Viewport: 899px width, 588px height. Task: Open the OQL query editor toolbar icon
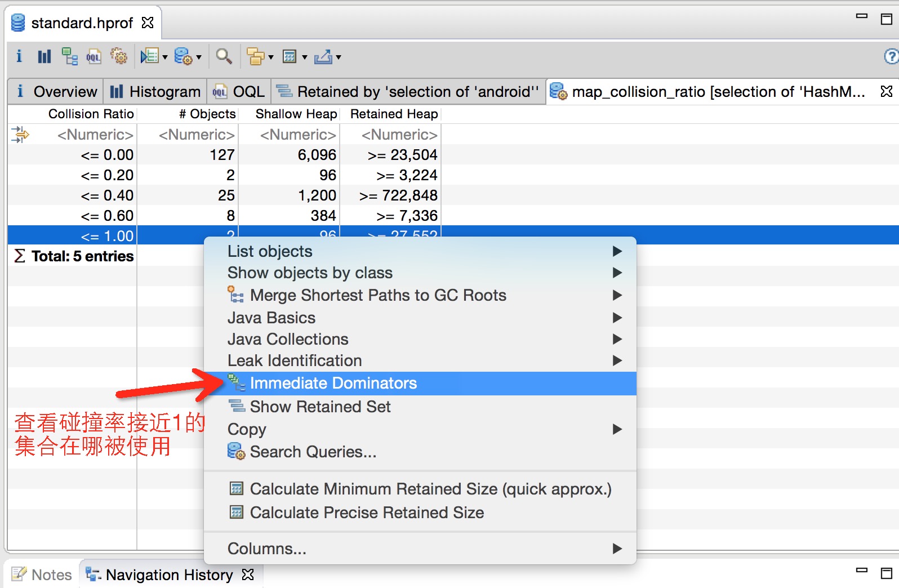click(94, 56)
